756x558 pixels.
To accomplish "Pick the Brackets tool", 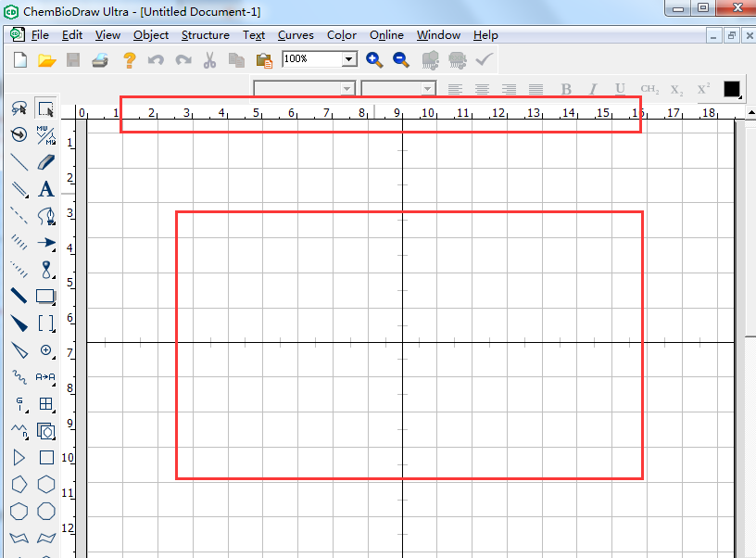I will 46,323.
